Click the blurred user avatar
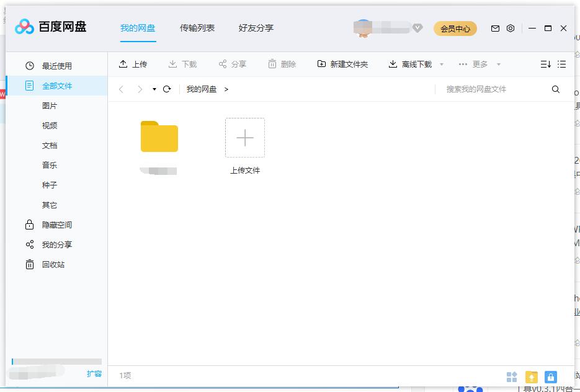 362,29
